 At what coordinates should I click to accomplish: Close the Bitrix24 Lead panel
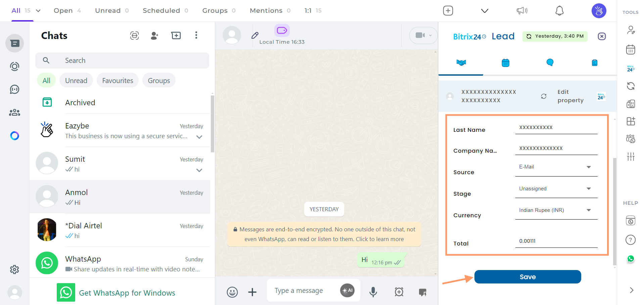pos(602,36)
